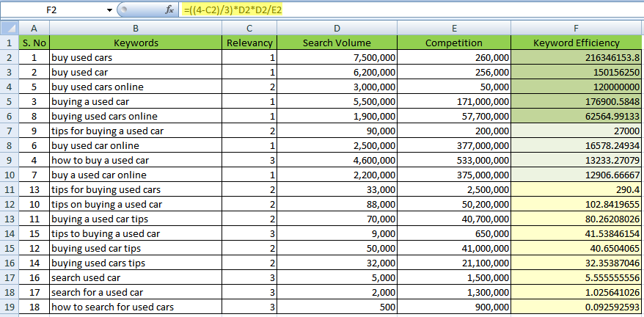This screenshot has width=644, height=317.
Task: Select row 19 header
Action: point(9,307)
